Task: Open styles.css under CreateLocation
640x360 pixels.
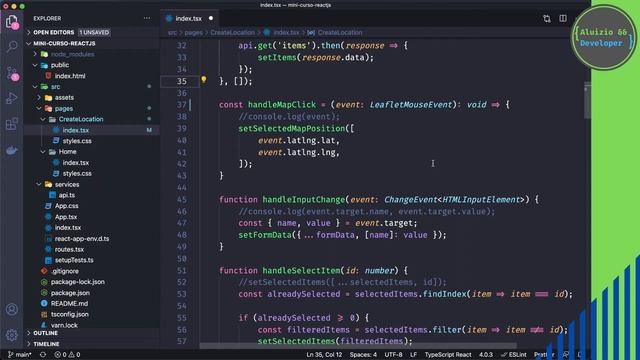Action: [77, 141]
